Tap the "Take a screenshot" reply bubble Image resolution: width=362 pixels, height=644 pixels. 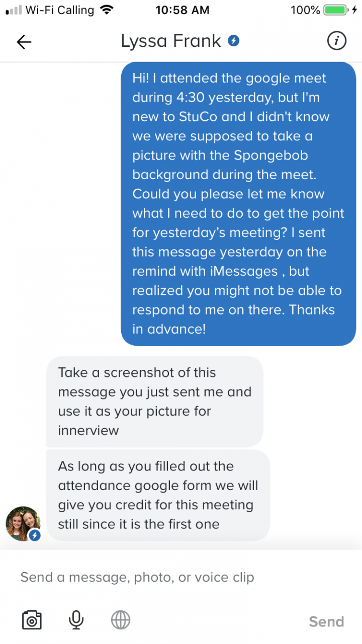(x=155, y=401)
